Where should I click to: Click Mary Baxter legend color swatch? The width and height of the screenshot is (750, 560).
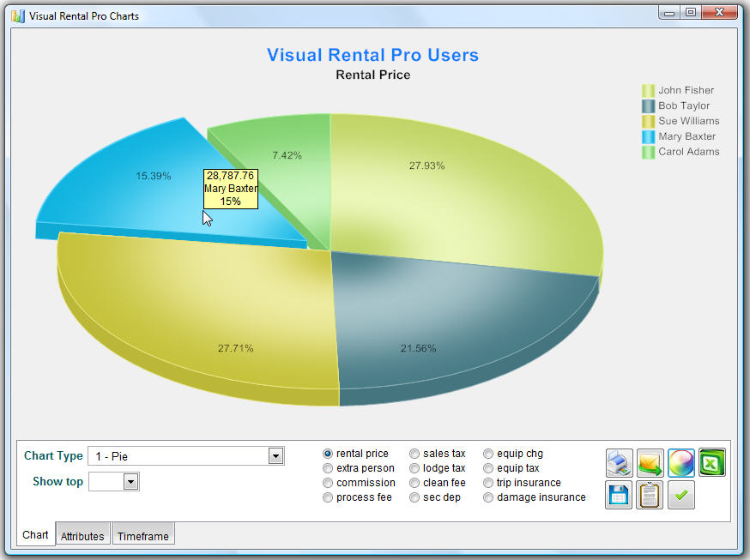point(648,136)
